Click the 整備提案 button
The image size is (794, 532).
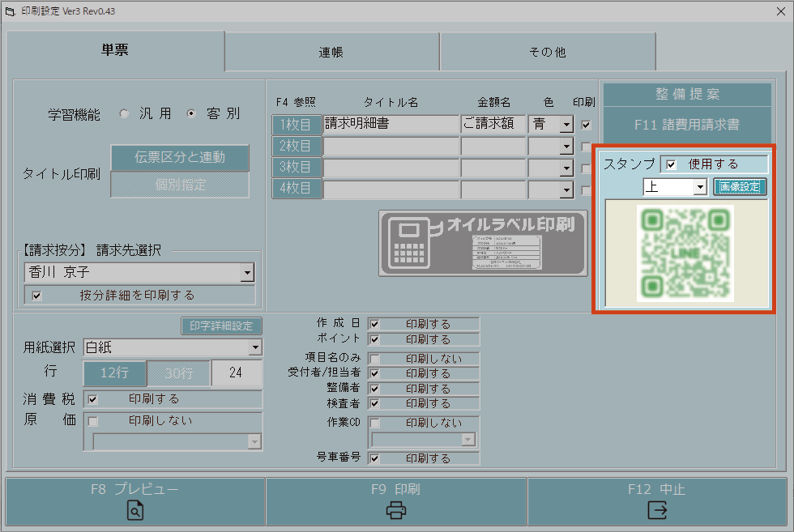click(687, 94)
